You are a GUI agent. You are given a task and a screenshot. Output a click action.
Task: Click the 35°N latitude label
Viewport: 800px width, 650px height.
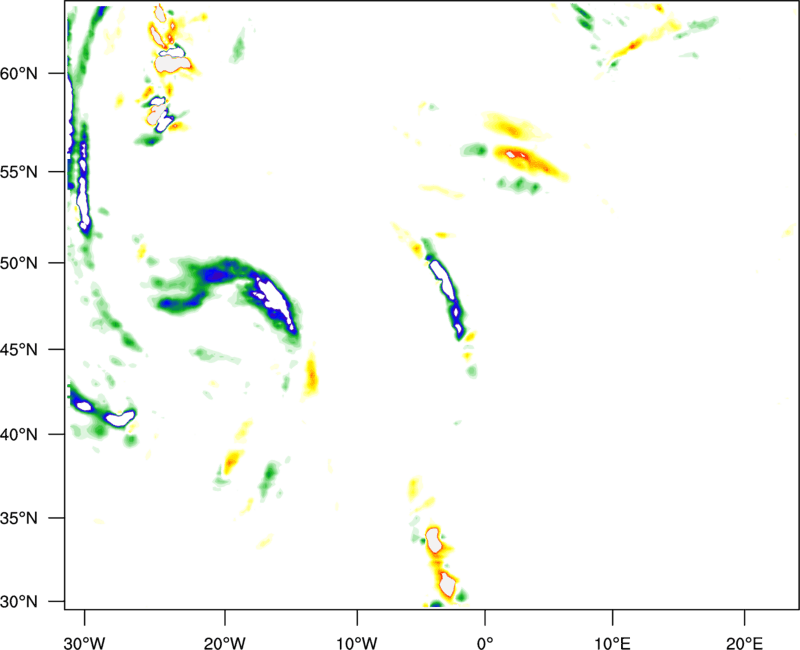click(19, 518)
